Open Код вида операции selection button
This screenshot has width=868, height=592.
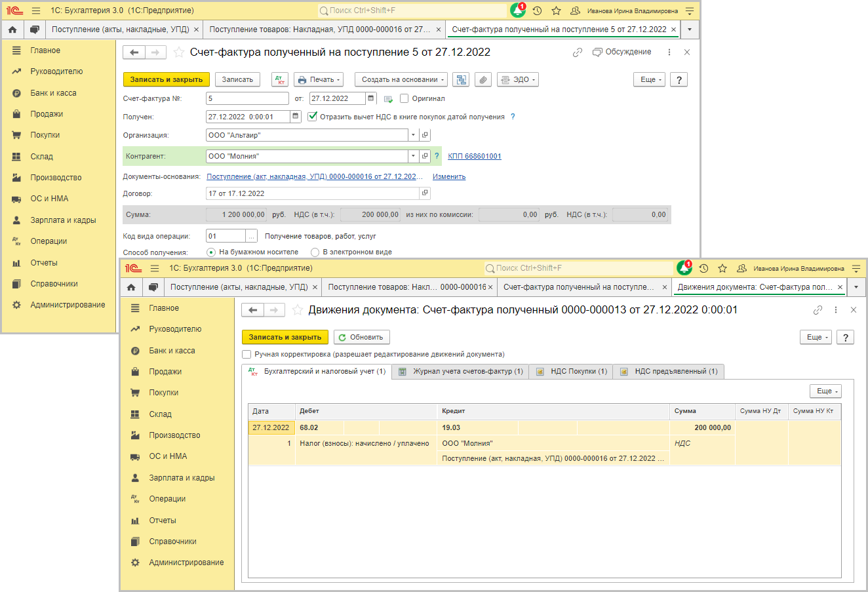(x=251, y=236)
